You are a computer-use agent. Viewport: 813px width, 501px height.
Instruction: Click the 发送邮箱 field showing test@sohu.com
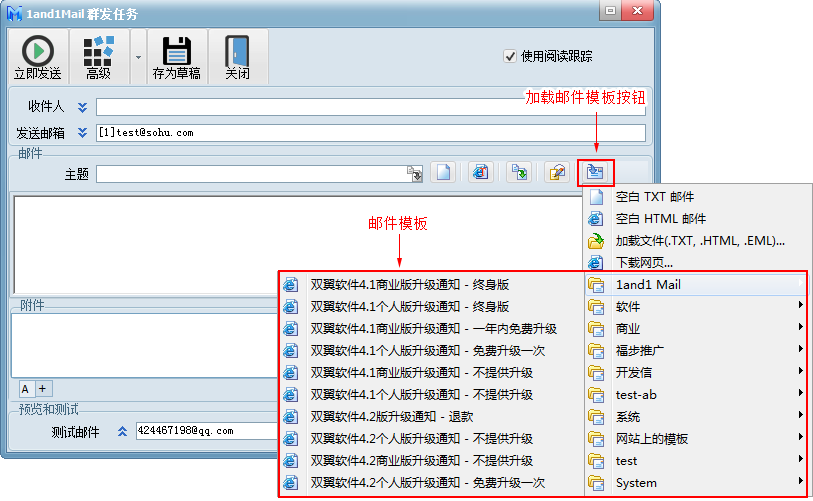click(370, 133)
